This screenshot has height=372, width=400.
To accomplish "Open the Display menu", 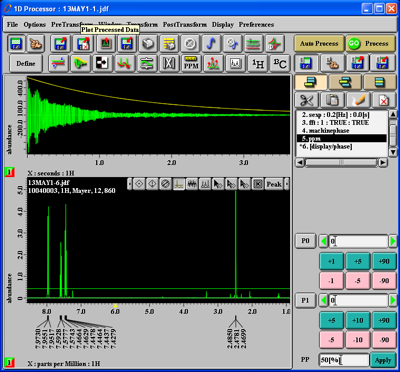I will 223,25.
